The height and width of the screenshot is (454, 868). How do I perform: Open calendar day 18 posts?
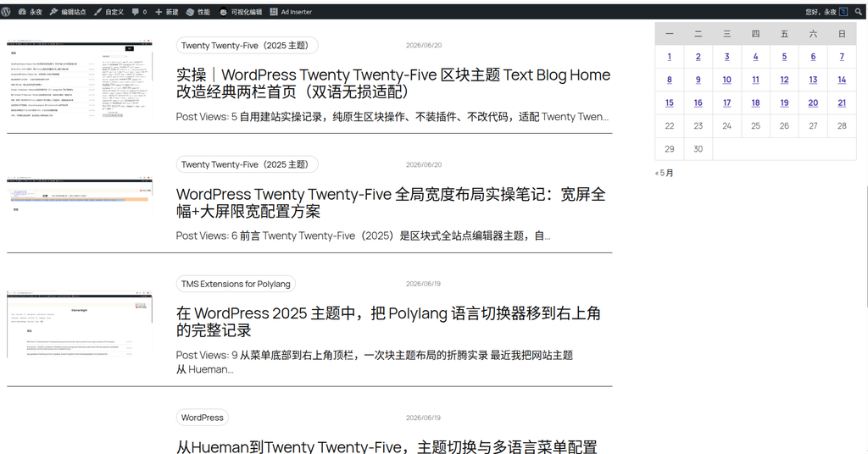(755, 102)
